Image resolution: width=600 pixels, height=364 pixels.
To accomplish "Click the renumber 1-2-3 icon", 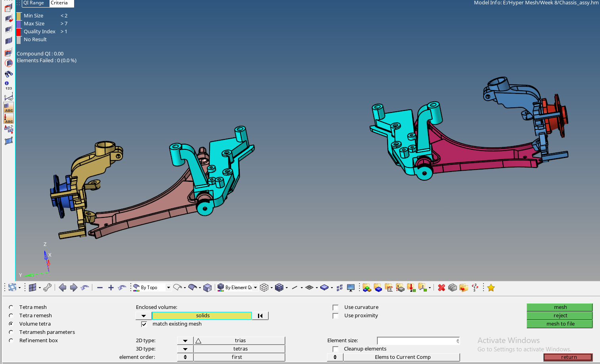I will pos(475,288).
